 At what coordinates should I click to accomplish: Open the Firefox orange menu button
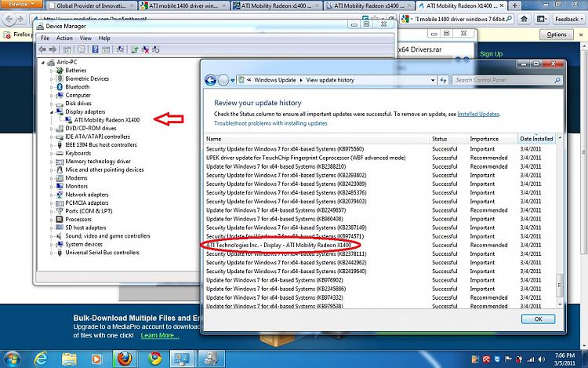click(x=21, y=4)
